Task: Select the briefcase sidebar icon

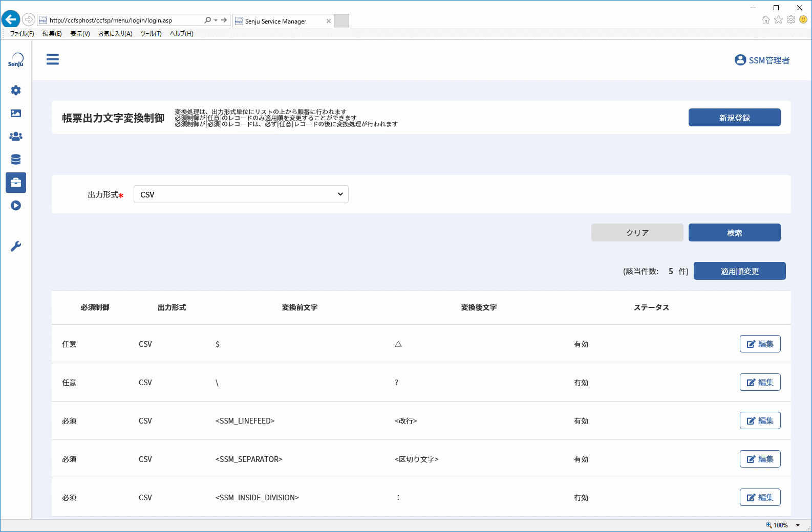Action: pyautogui.click(x=16, y=183)
